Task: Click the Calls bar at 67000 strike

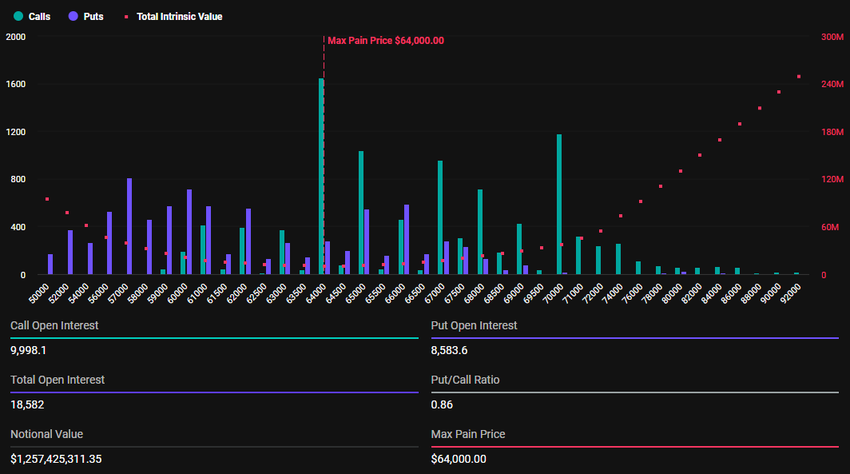Action: point(440,217)
